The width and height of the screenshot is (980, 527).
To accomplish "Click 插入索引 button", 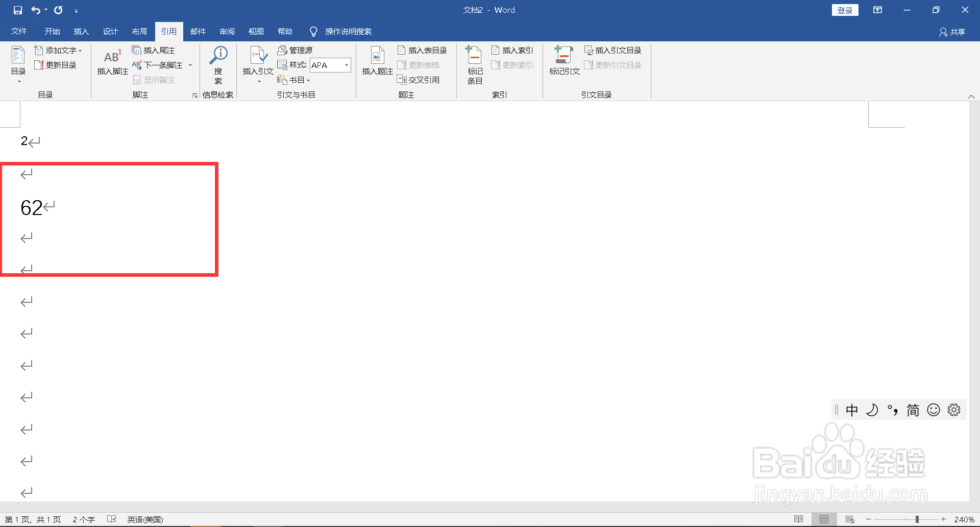I will pyautogui.click(x=512, y=50).
